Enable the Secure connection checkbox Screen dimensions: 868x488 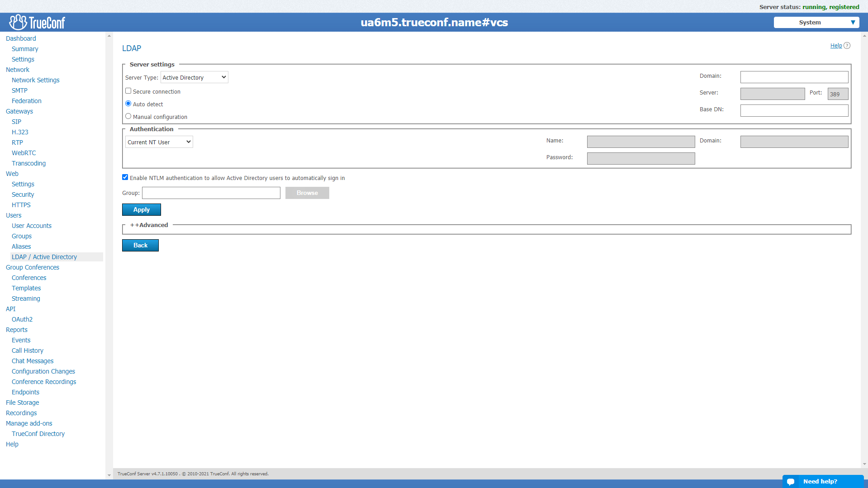pos(128,91)
